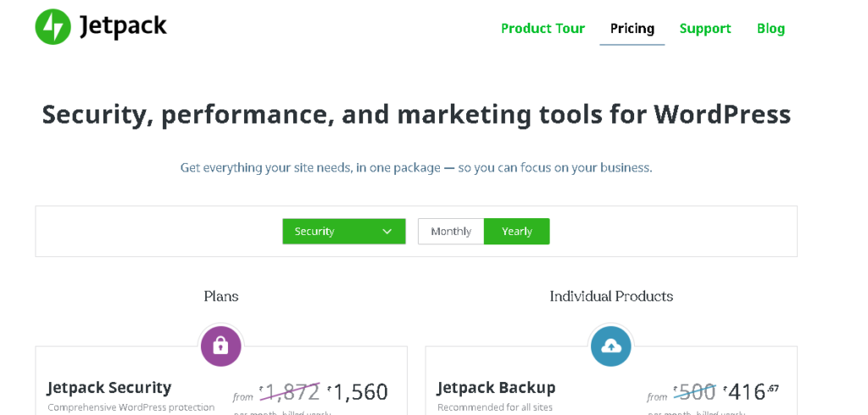Click the crossed-out 1,872 price
Viewport: 868px width, 415px height.
pos(290,392)
